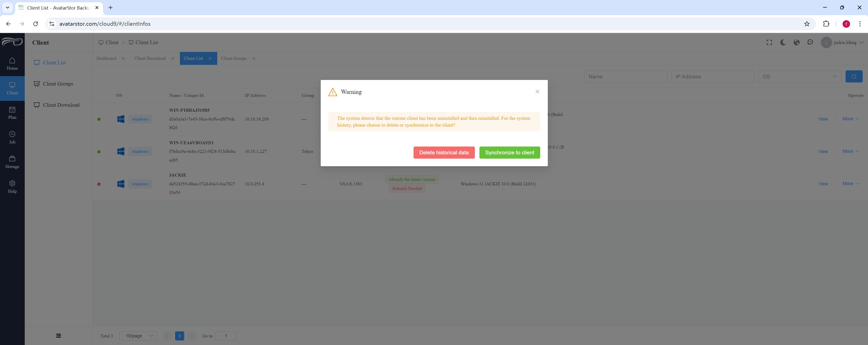Viewport: 868px width, 345px height.
Task: Click next page arrow
Action: click(x=192, y=336)
